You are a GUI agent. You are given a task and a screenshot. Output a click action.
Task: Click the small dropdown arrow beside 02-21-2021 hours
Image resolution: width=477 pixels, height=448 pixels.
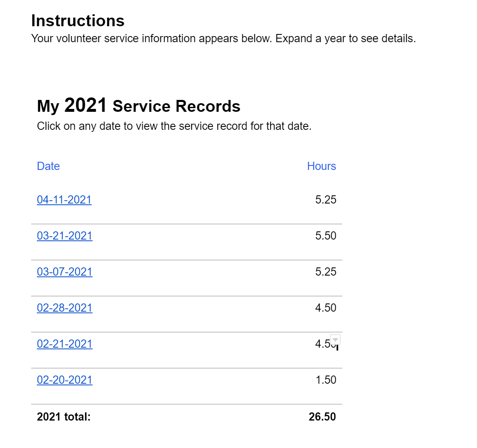tap(335, 339)
